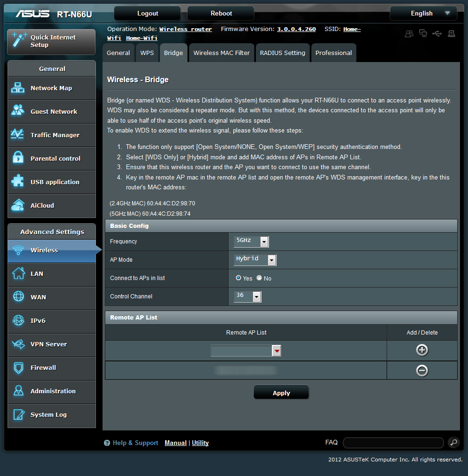Open System Log menu item label
Image resolution: width=468 pixels, height=476 pixels.
click(48, 414)
